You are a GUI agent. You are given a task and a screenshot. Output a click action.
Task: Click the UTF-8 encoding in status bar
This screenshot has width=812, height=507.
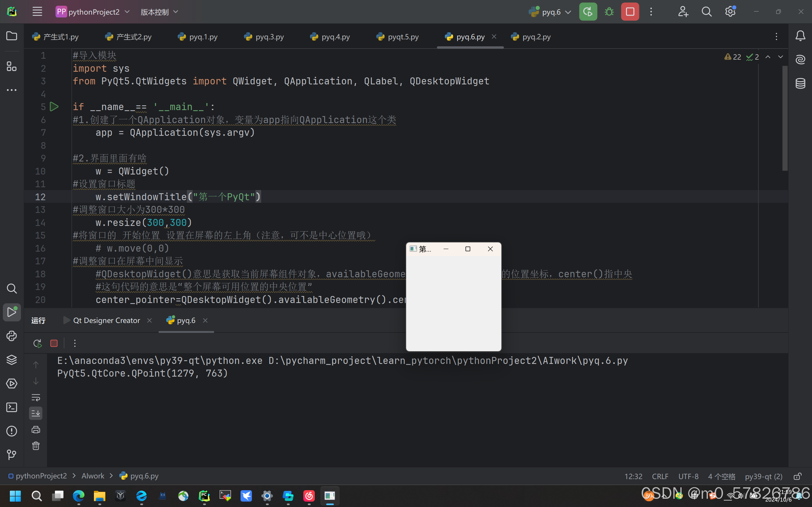688,476
